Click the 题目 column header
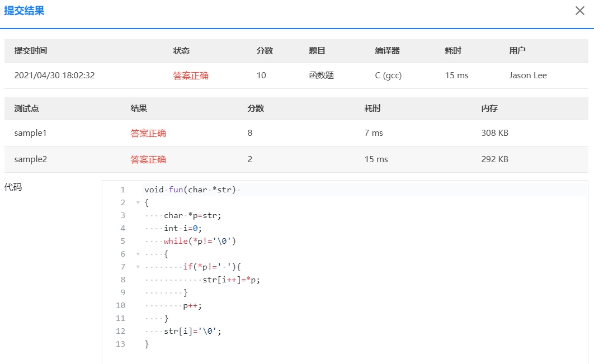 (x=317, y=51)
